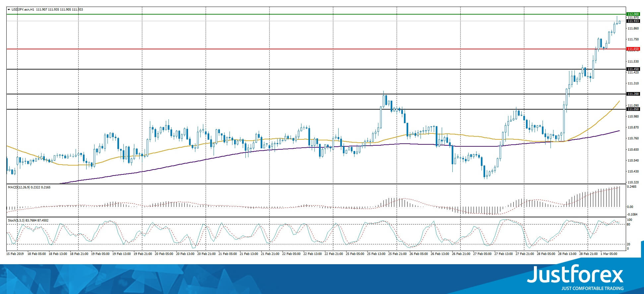Click the 28 Feb 05:00 time axis label

click(x=546, y=254)
